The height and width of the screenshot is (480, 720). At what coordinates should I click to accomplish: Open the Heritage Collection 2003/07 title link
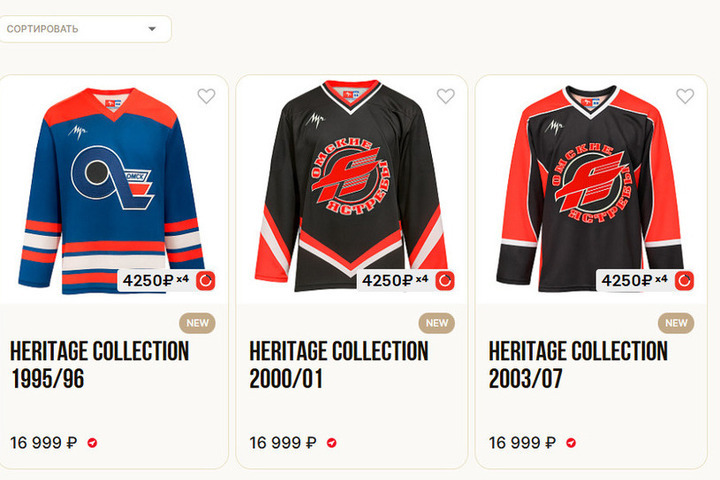578,365
